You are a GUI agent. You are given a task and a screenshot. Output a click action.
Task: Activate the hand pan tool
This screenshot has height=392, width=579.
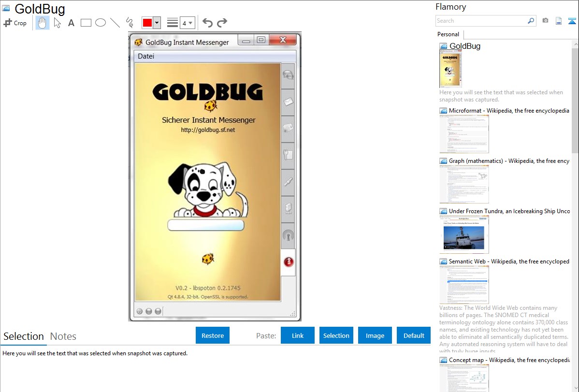pyautogui.click(x=42, y=23)
